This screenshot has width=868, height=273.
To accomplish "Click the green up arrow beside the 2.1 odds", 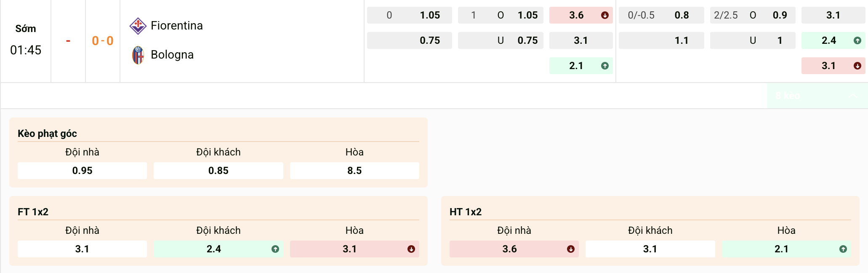I will 605,66.
